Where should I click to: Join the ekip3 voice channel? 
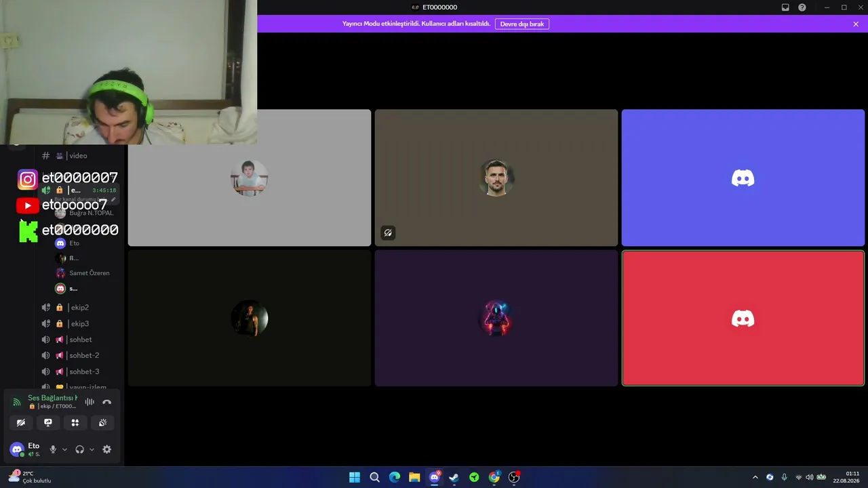coord(80,324)
